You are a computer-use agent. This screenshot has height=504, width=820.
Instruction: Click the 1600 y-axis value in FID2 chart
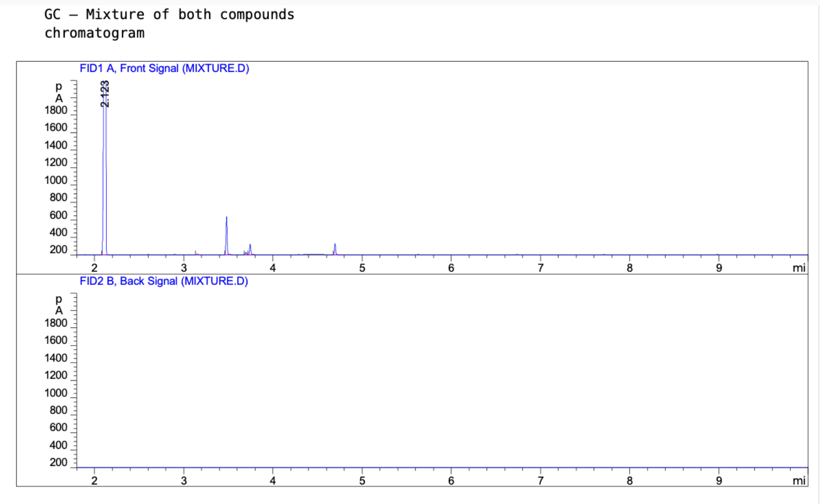pos(56,340)
